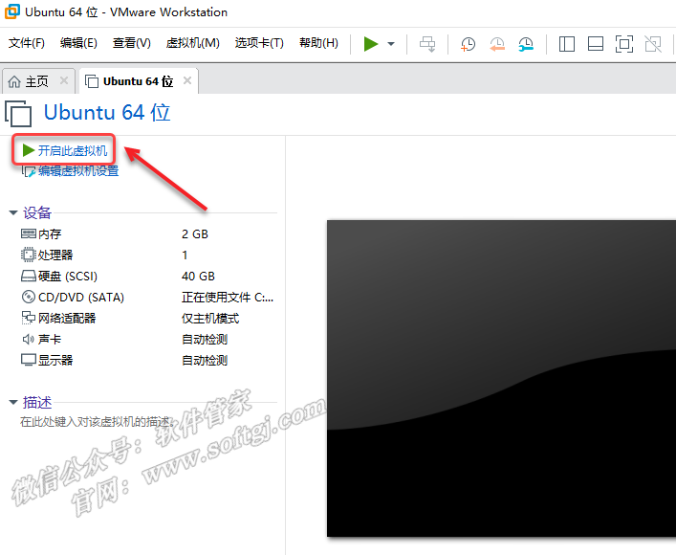This screenshot has height=555, width=676.
Task: Close the Ubuntu 64 位 tab
Action: point(187,81)
